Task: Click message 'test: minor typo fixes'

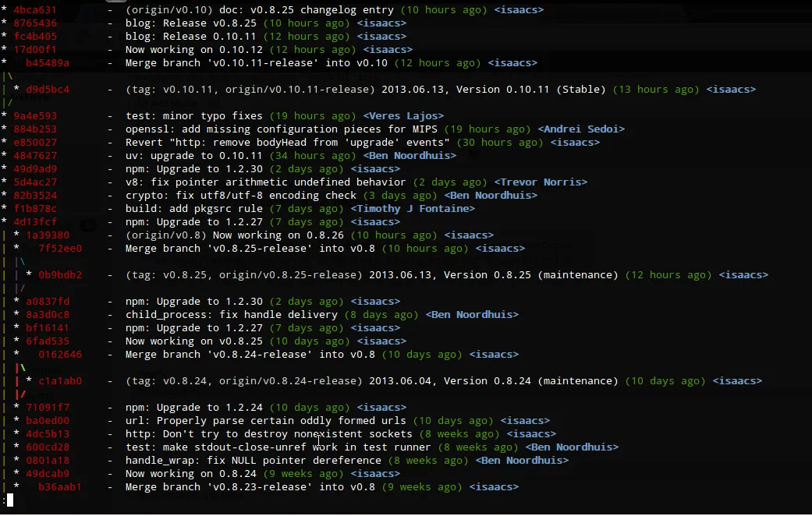Action: pos(194,116)
